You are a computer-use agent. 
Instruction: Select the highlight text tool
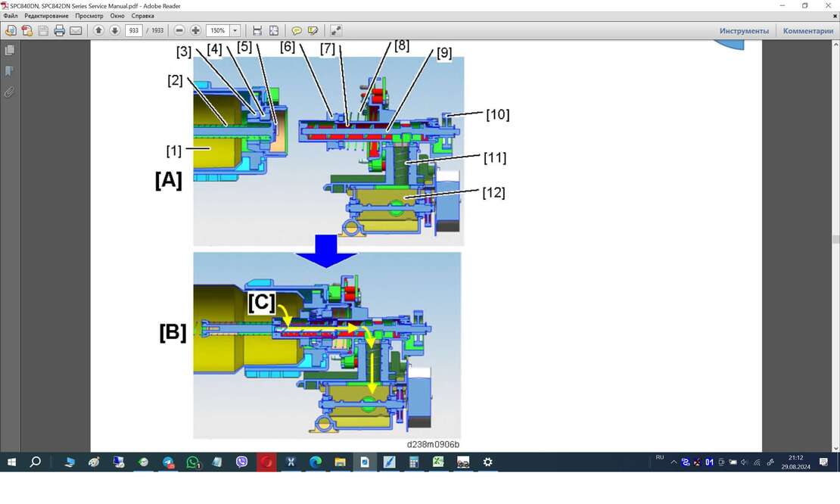tap(313, 31)
